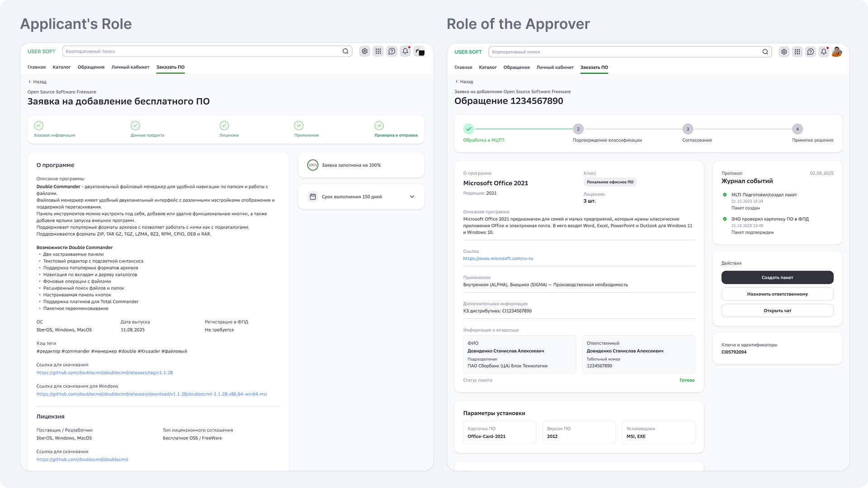Click Назад back chevron in right panel
The height and width of the screenshot is (488, 868).
pos(457,82)
